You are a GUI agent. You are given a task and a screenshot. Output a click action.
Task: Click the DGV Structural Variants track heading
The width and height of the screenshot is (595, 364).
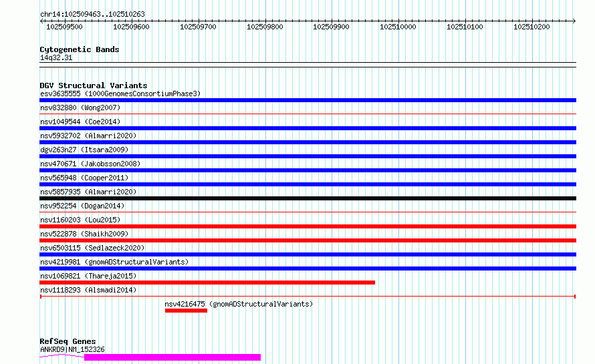(x=94, y=85)
